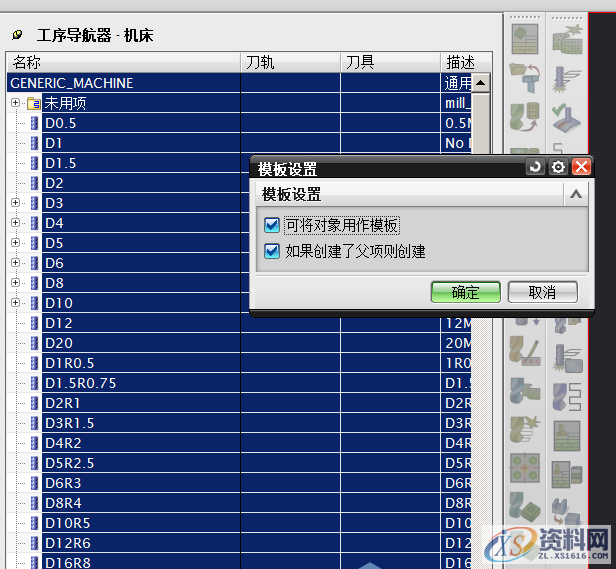Click the teal drill with green cube icon
Viewport: 616px width, 569px height.
click(x=524, y=507)
